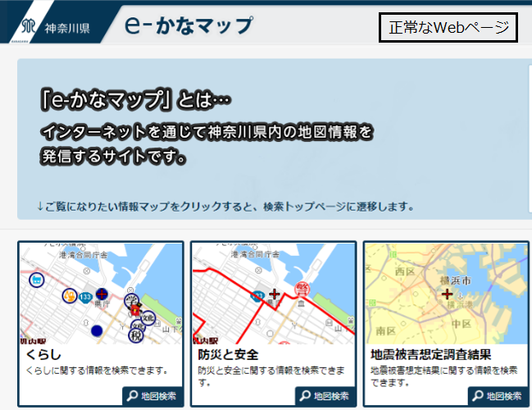Viewport: 532px width, 410px height.
Task: Open the e-かなマップ site logo
Action: (x=189, y=25)
